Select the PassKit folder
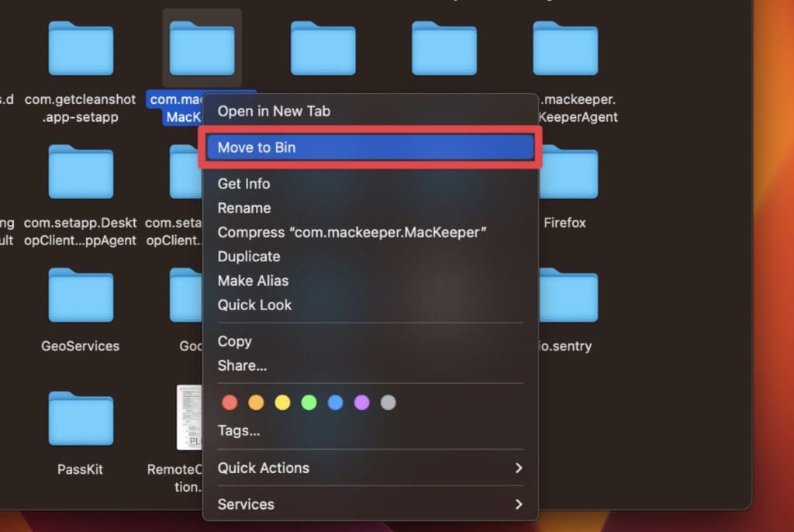The width and height of the screenshot is (794, 532). click(x=81, y=419)
